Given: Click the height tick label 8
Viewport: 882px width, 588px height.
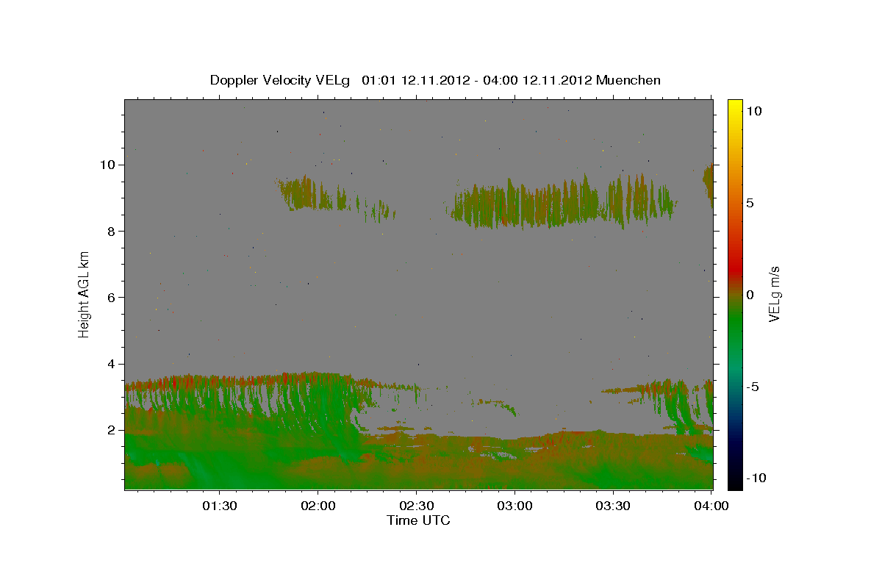Looking at the screenshot, I should pos(112,232).
